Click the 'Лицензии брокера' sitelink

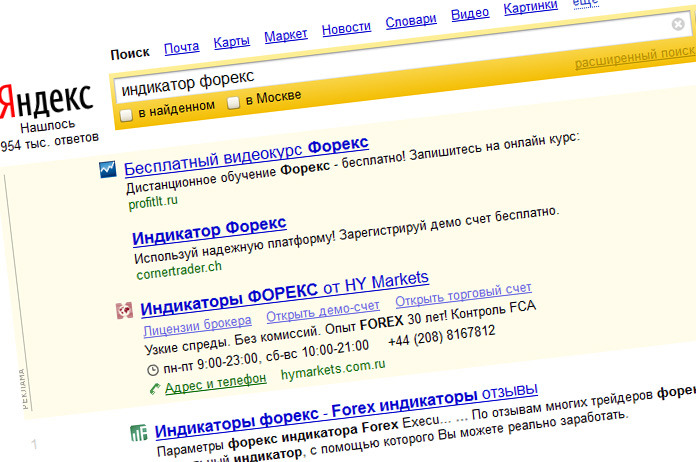coord(197,325)
